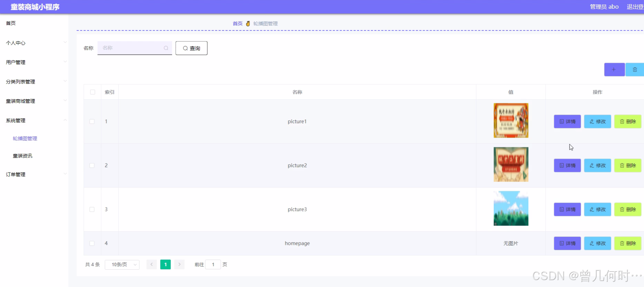Delete the homepage row
Image resolution: width=644 pixels, height=287 pixels.
[627, 243]
